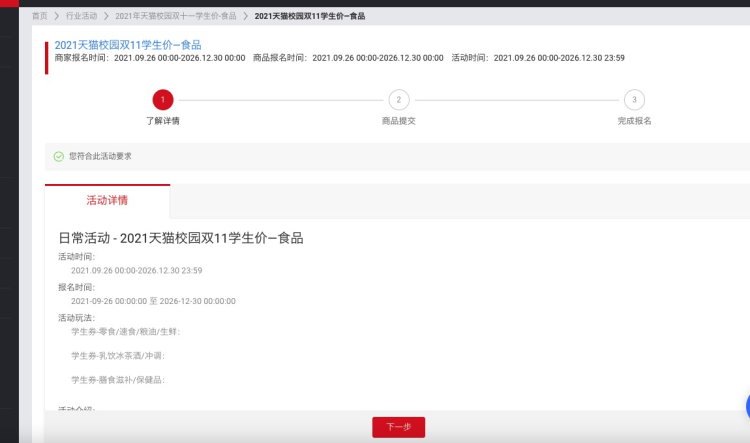This screenshot has width=750, height=443.
Task: Open 2021年天猫校园双十一学生价-食品 breadcrumb
Action: click(176, 16)
